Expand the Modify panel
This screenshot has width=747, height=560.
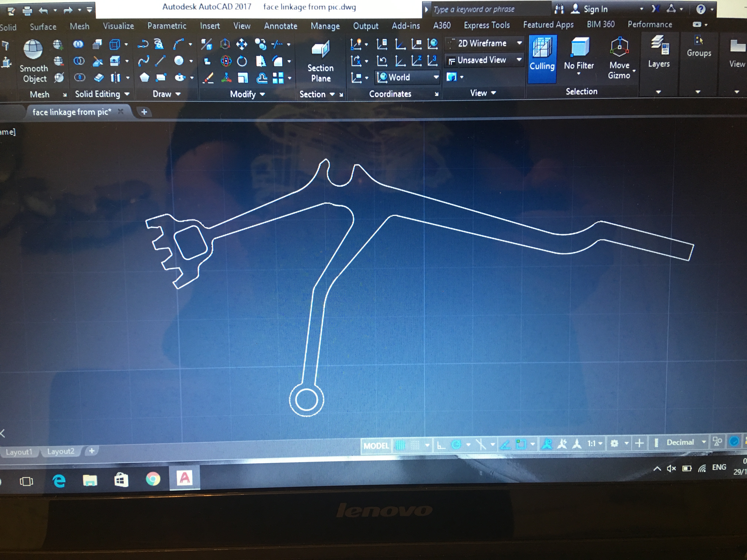(x=247, y=94)
